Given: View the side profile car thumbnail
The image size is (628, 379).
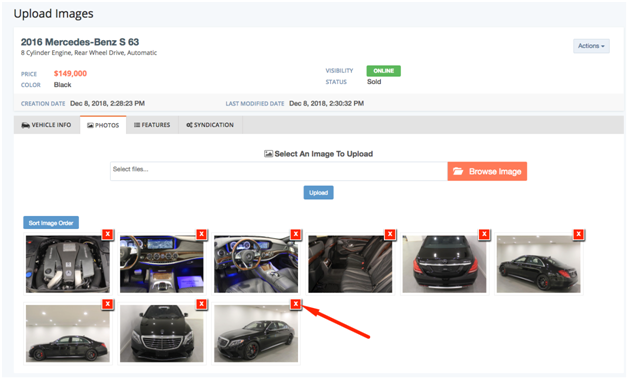Looking at the screenshot, I should tap(68, 334).
